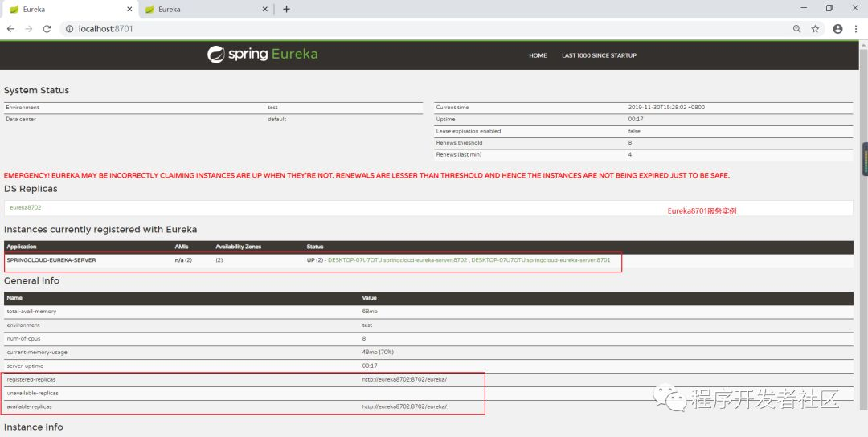Open the Chrome three-dot menu

[x=857, y=29]
